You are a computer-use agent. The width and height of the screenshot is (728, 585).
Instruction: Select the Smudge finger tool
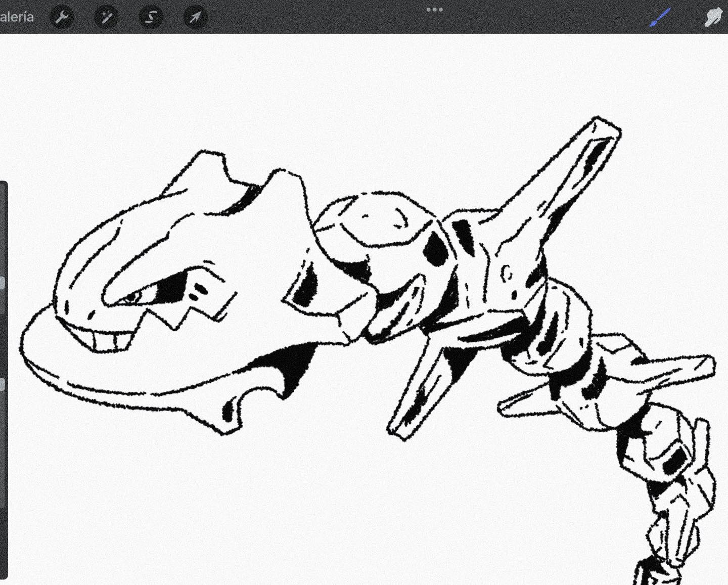point(714,18)
